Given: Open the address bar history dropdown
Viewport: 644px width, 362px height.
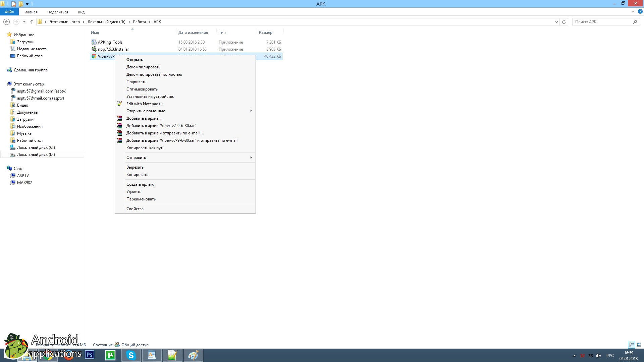Looking at the screenshot, I should (556, 22).
